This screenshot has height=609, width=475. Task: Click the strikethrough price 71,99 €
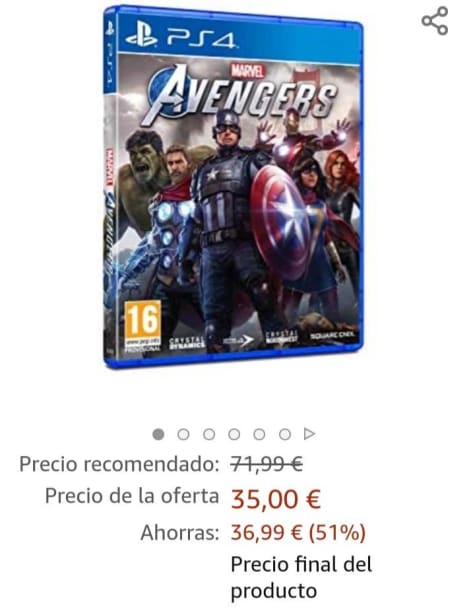[x=266, y=464]
